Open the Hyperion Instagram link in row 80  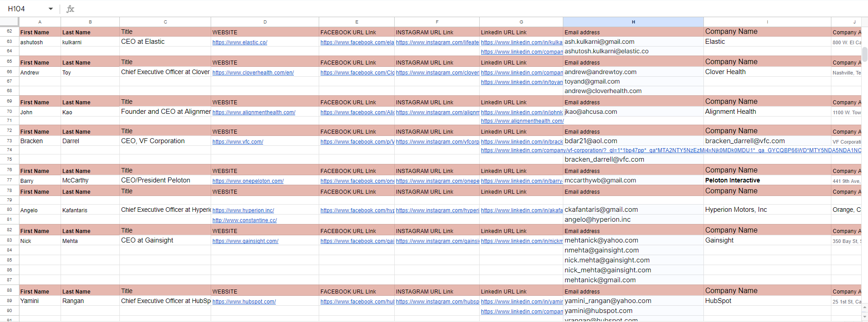point(437,210)
